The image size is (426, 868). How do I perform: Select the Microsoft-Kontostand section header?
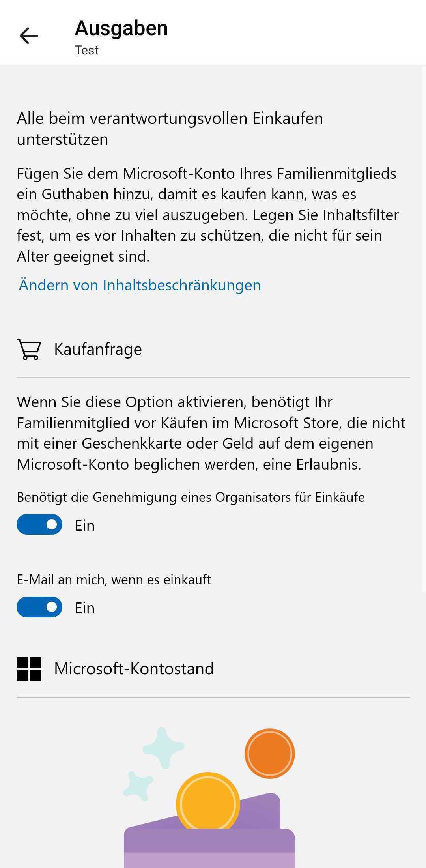(134, 669)
